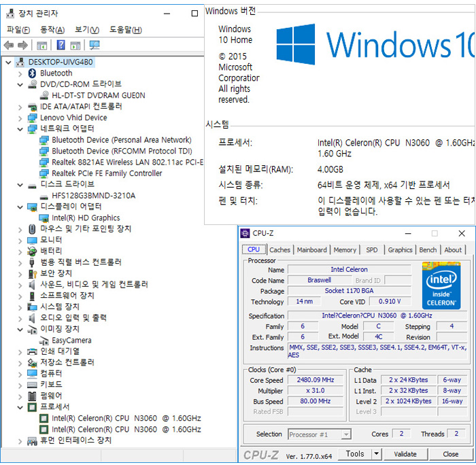Select Bluetooth Device (Personal Area Network)
Viewport: 476px width, 465px height.
coord(122,140)
